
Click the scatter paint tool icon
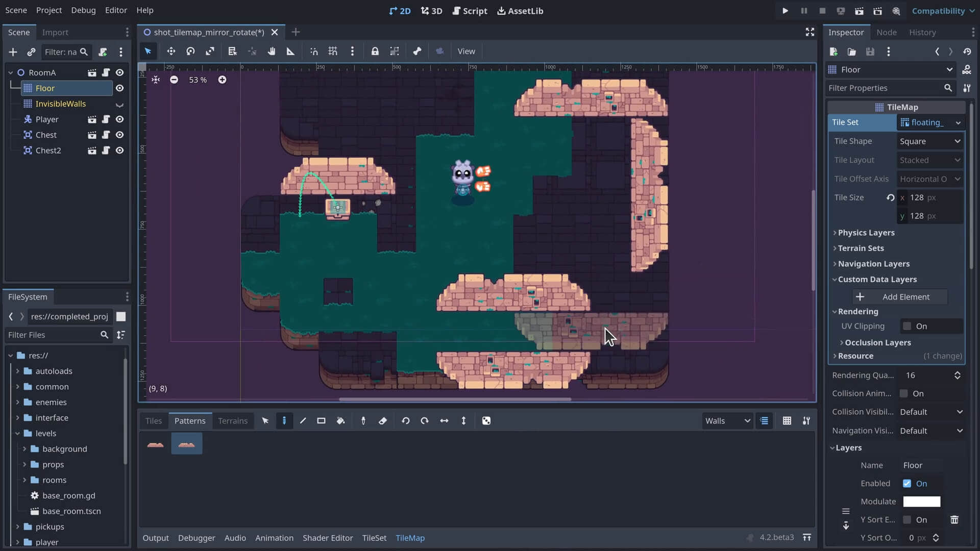486,420
